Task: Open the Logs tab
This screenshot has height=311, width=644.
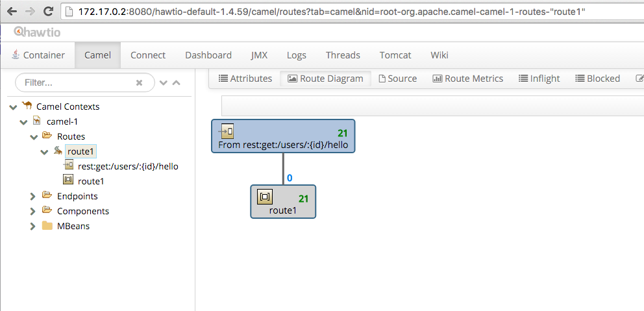Action: click(297, 55)
